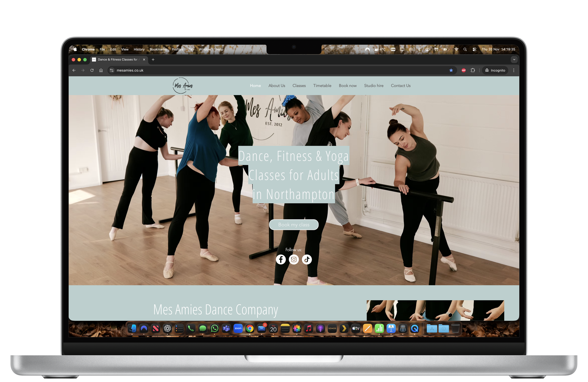Image resolution: width=588 pixels, height=382 pixels.
Task: Bookmark star icon in address bar
Action: (451, 70)
